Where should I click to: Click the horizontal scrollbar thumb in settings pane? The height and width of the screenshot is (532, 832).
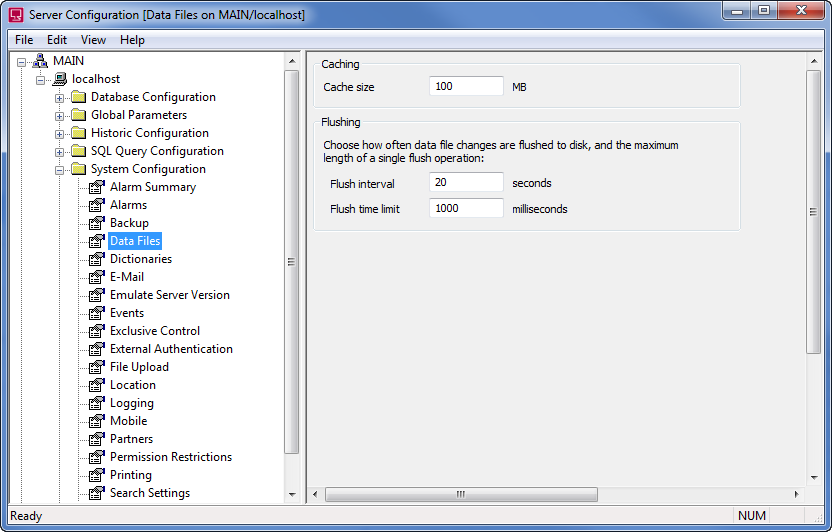click(461, 494)
